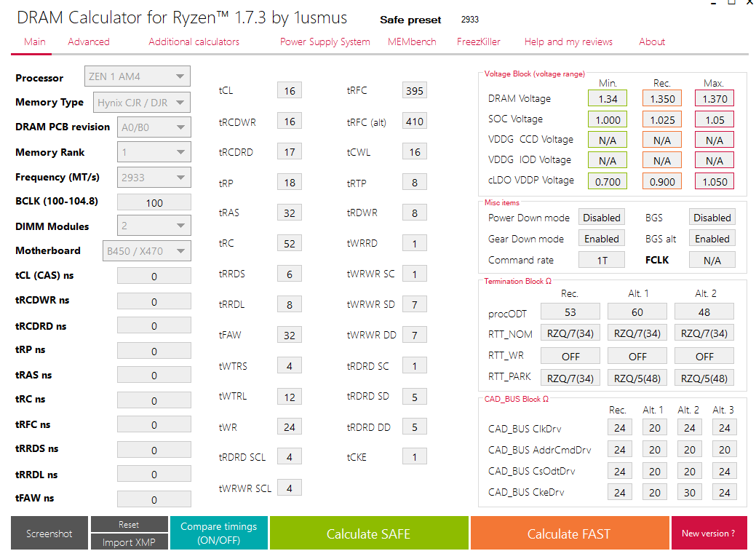Click the Screenshot button
Image resolution: width=756 pixels, height=559 pixels.
point(49,533)
